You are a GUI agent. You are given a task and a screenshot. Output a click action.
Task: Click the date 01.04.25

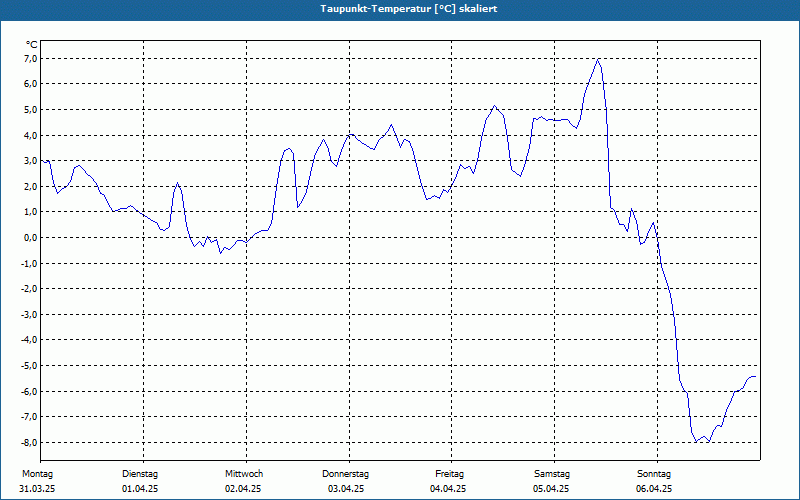140,489
